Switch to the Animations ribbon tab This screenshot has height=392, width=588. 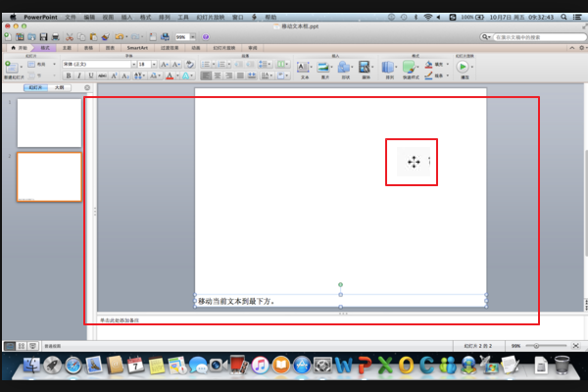(x=196, y=48)
